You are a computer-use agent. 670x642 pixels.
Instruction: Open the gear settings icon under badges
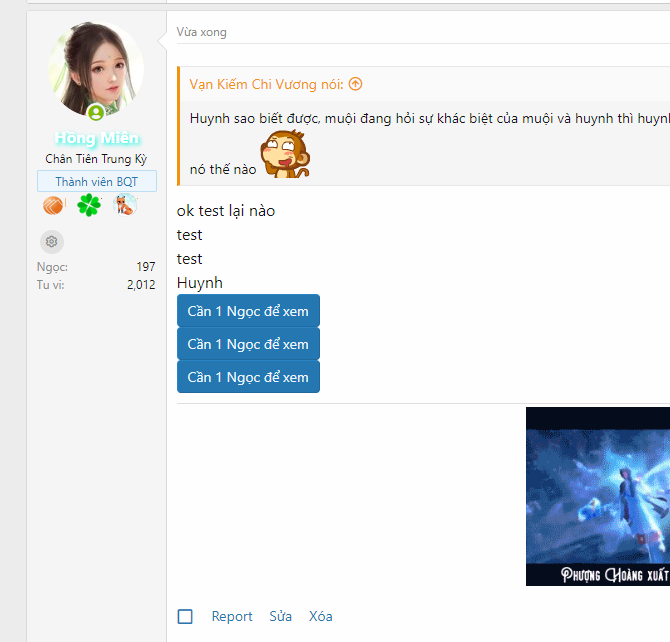coord(52,241)
